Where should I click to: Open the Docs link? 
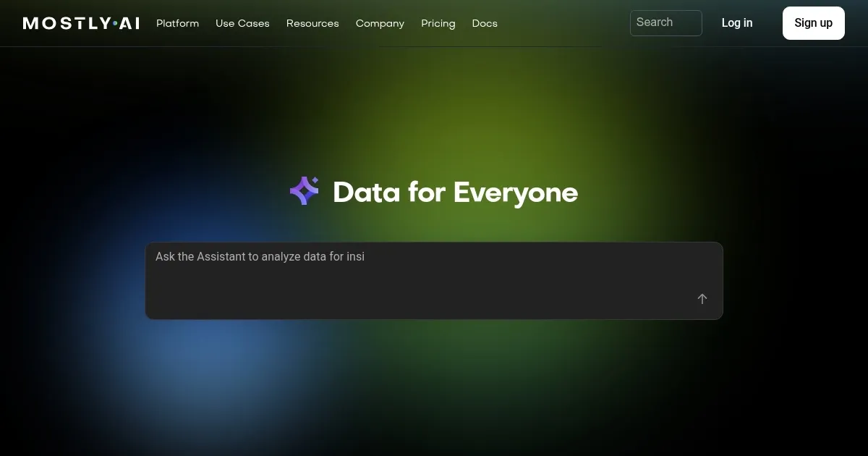pos(485,23)
